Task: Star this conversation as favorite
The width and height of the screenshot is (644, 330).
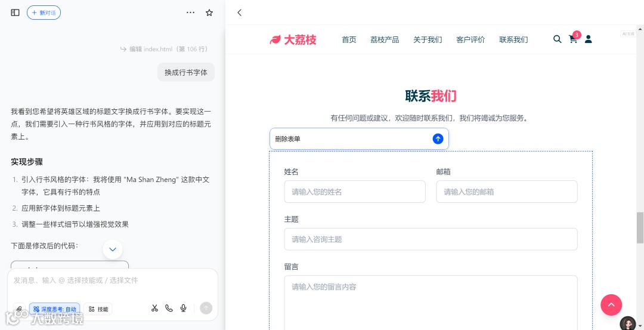Action: (209, 13)
